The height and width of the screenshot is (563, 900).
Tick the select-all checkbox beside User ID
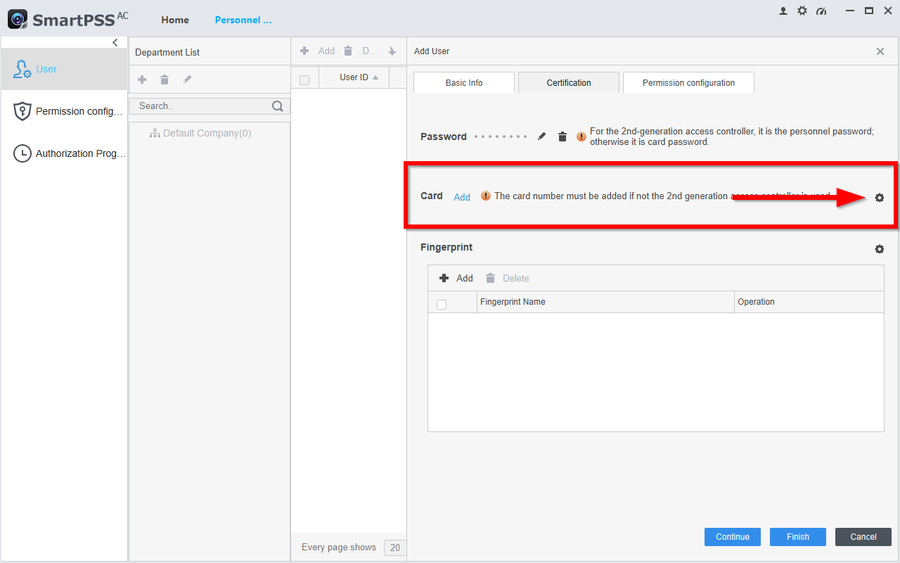(305, 79)
